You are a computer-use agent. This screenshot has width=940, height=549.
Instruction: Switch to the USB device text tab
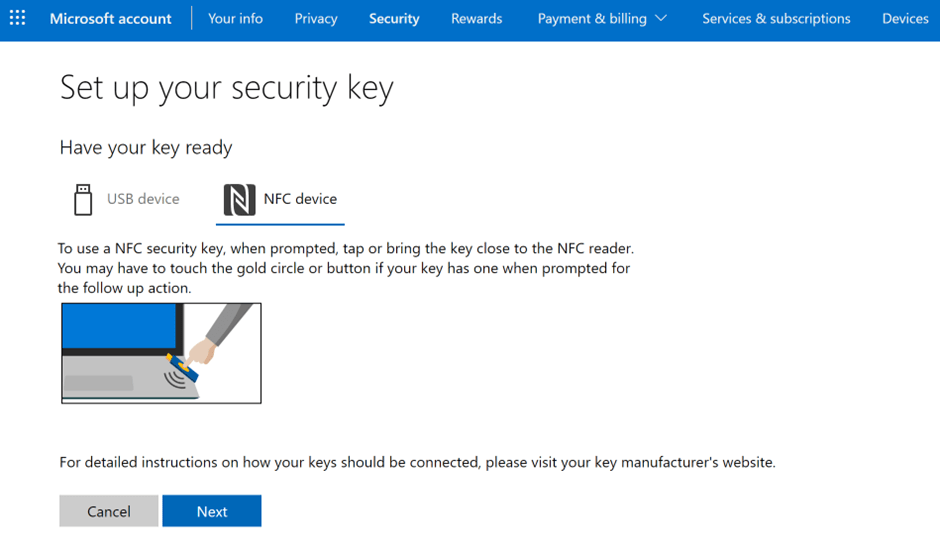pyautogui.click(x=143, y=199)
